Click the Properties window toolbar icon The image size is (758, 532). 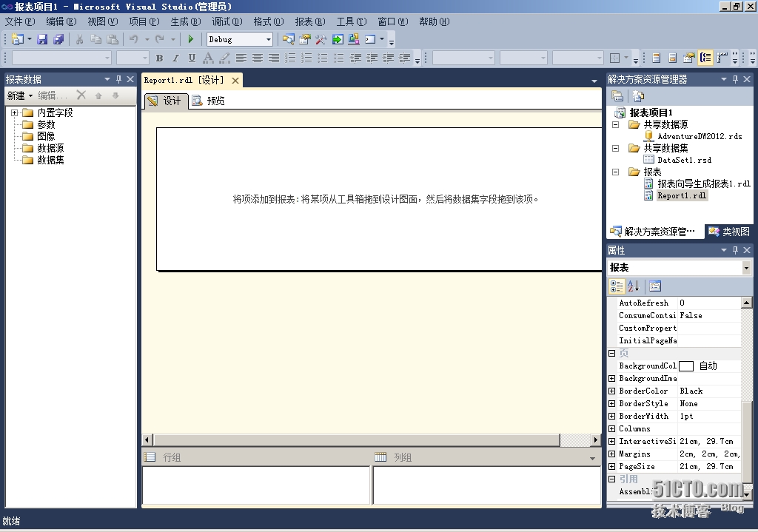(305, 40)
